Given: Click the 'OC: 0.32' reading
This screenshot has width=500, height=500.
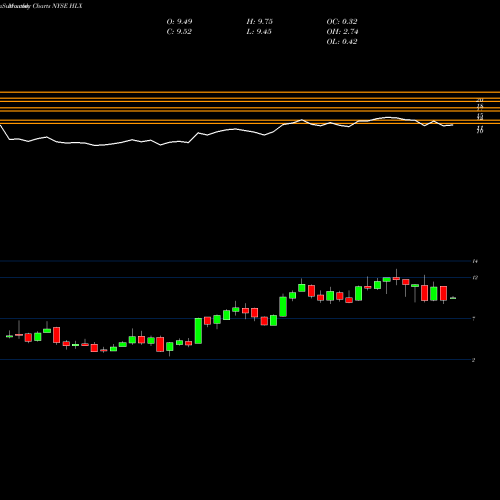Looking at the screenshot, I should [342, 22].
